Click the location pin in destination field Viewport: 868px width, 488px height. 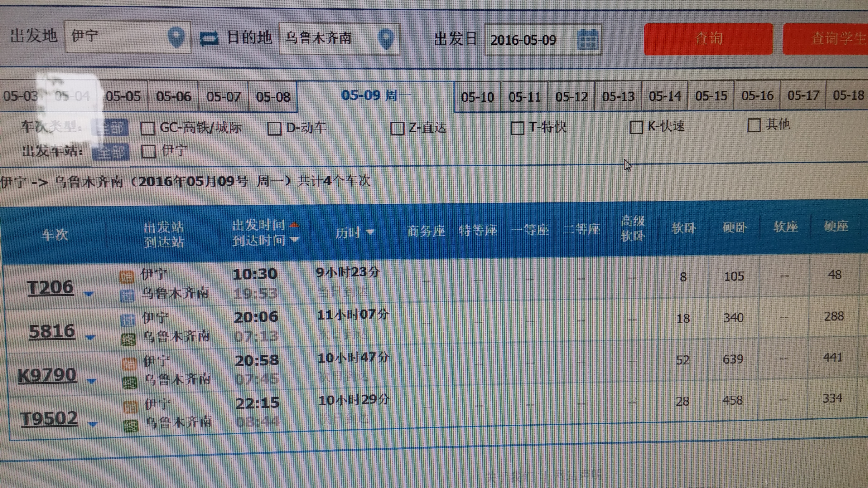pos(386,39)
